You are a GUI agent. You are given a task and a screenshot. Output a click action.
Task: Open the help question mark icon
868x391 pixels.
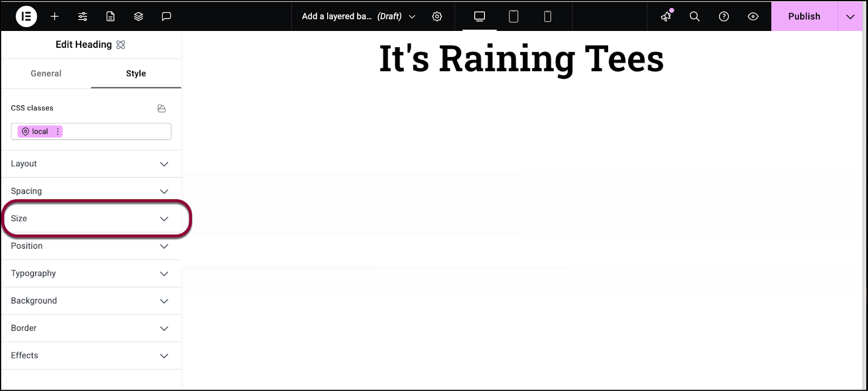pyautogui.click(x=724, y=16)
